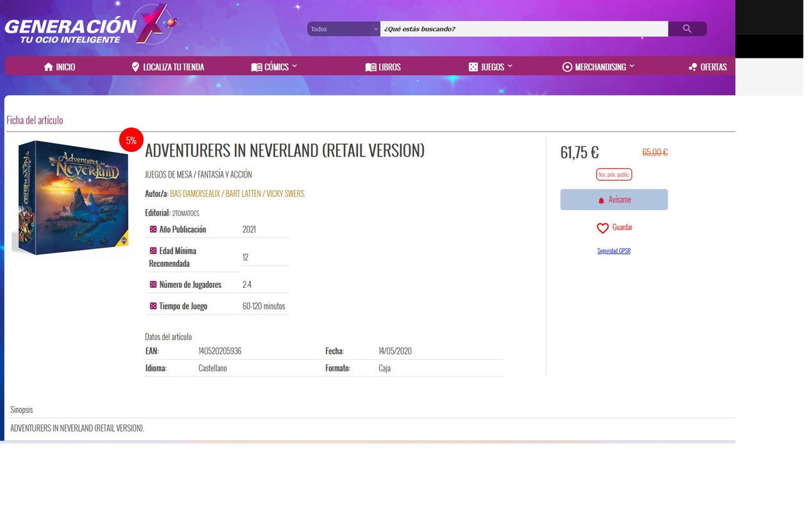Click the red 5% discount badge

coord(131,140)
